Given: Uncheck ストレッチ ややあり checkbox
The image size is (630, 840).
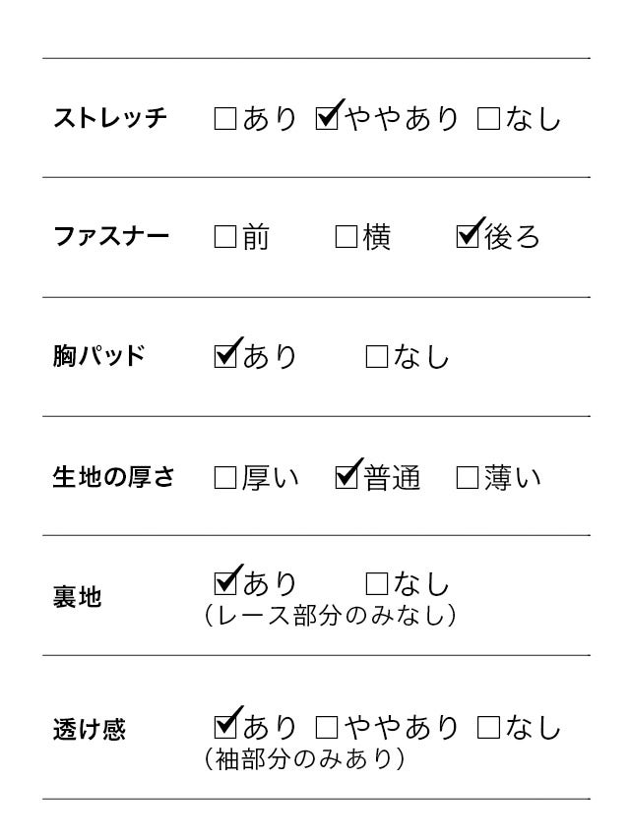Looking at the screenshot, I should pos(327,120).
